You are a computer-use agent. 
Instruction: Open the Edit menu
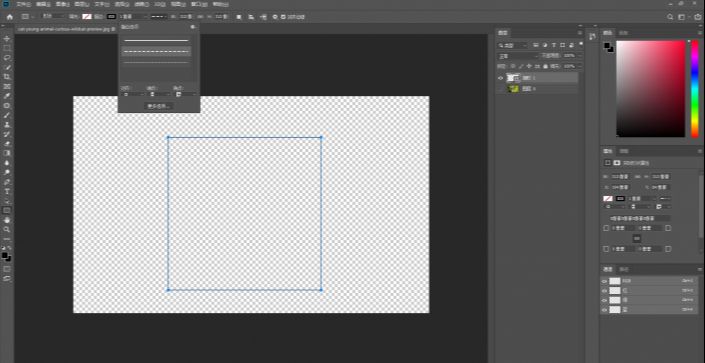[43, 4]
